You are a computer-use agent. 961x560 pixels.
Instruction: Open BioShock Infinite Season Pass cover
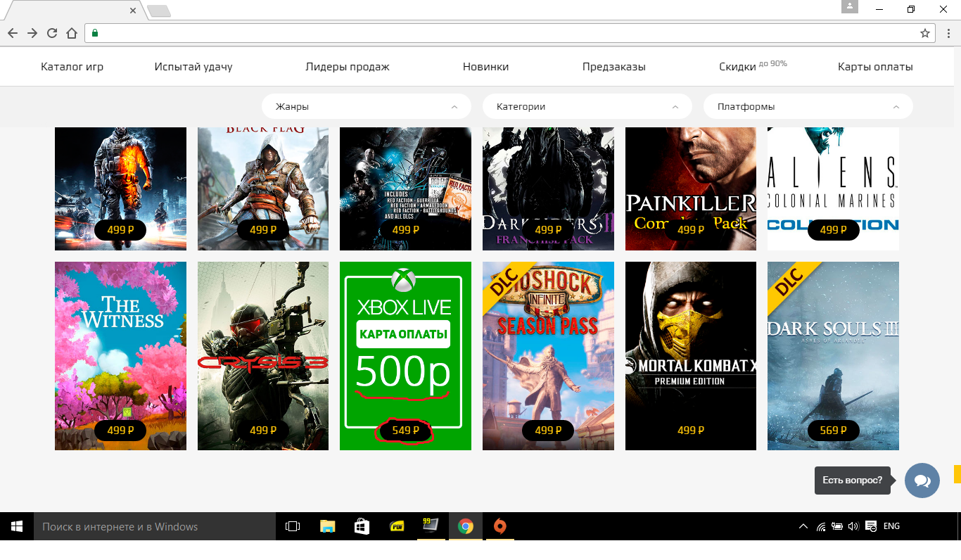coord(548,356)
